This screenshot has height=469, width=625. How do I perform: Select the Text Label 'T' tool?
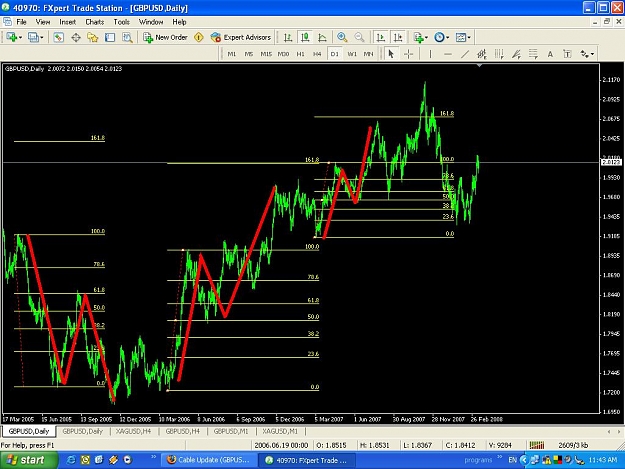tap(567, 54)
